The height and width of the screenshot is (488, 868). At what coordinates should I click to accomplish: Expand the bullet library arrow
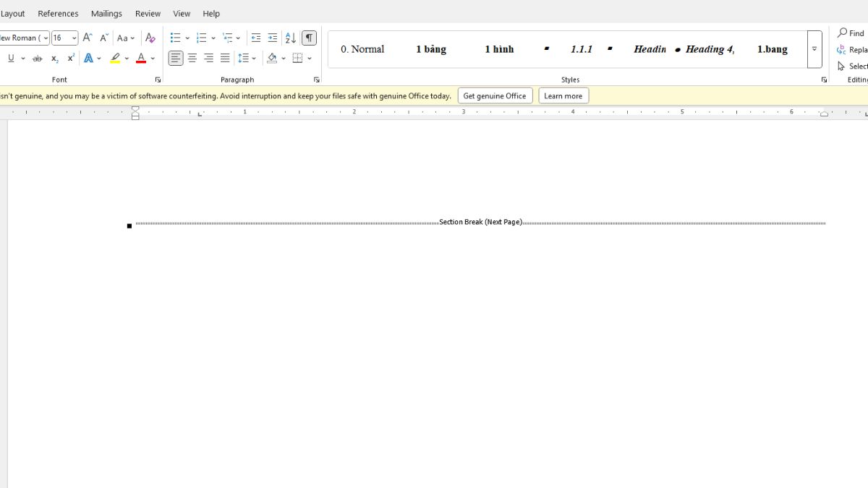click(187, 38)
